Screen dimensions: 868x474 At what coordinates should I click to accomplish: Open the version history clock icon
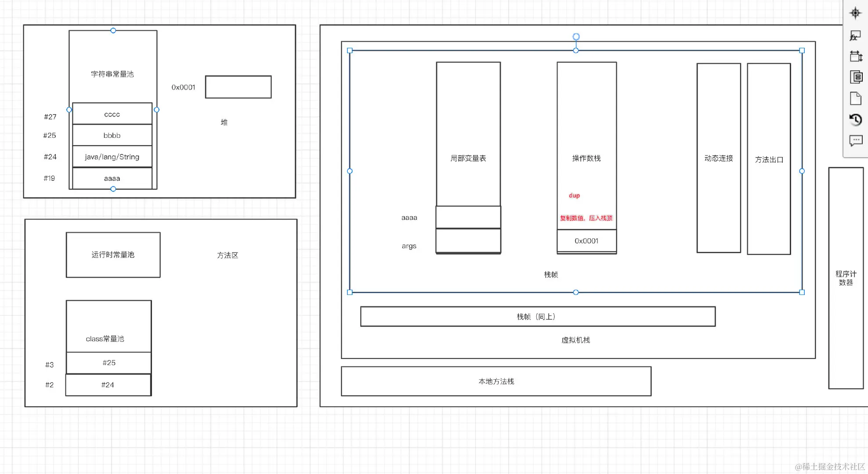(x=855, y=119)
